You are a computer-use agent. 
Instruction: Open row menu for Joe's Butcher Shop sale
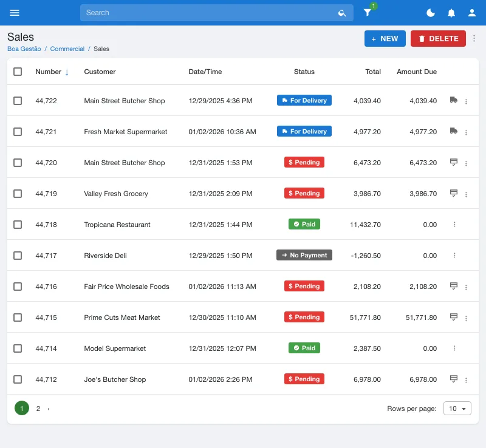click(x=466, y=380)
